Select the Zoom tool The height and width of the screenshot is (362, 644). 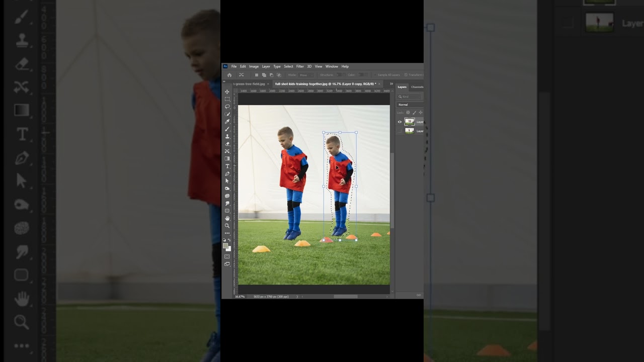tap(227, 226)
